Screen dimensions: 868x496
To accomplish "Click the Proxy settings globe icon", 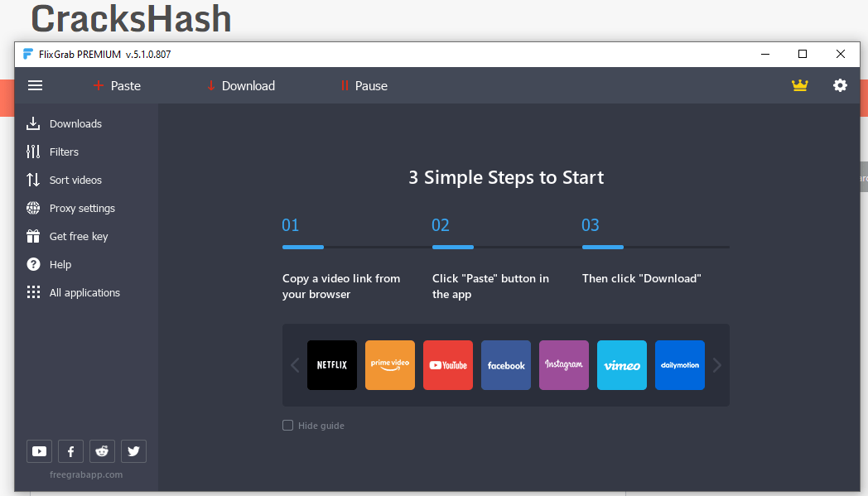I will (x=33, y=208).
